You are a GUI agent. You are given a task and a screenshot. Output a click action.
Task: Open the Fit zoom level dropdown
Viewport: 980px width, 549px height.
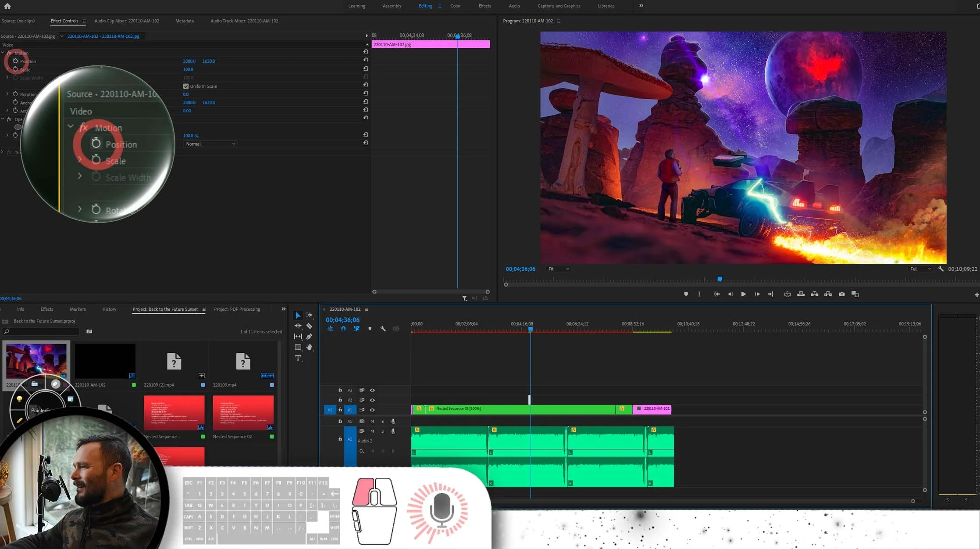click(x=558, y=269)
